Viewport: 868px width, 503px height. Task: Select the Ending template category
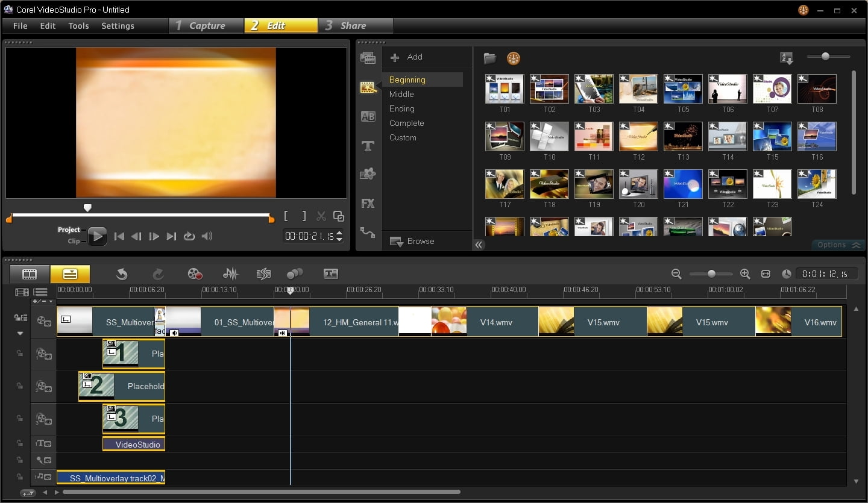(x=401, y=108)
